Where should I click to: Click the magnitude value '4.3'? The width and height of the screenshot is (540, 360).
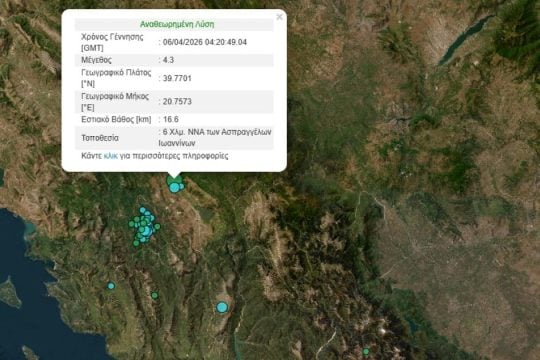click(168, 60)
